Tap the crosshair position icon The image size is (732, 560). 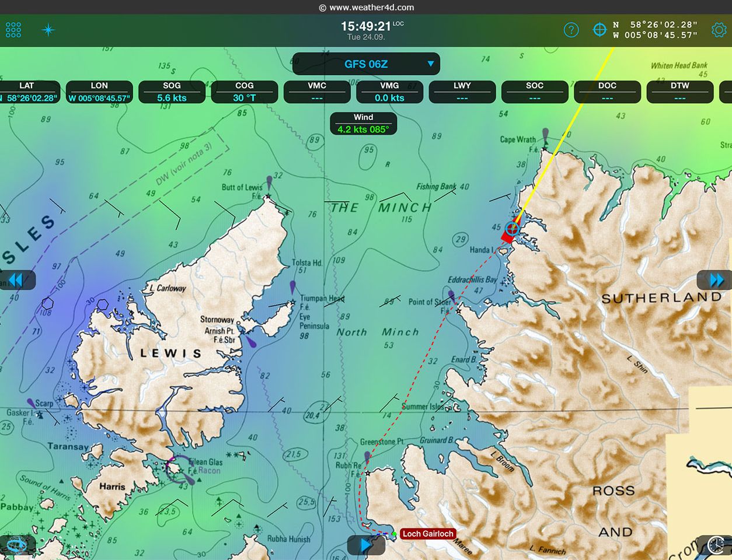(599, 30)
